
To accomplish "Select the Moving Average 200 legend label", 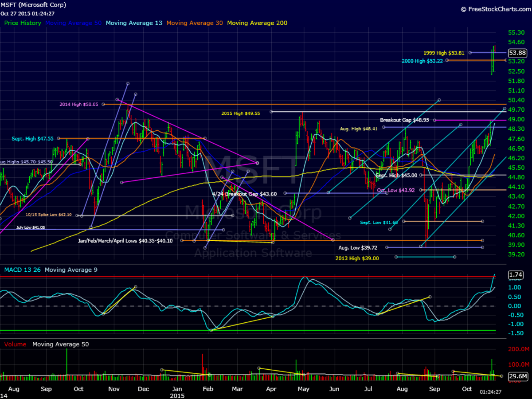I will pyautogui.click(x=257, y=23).
